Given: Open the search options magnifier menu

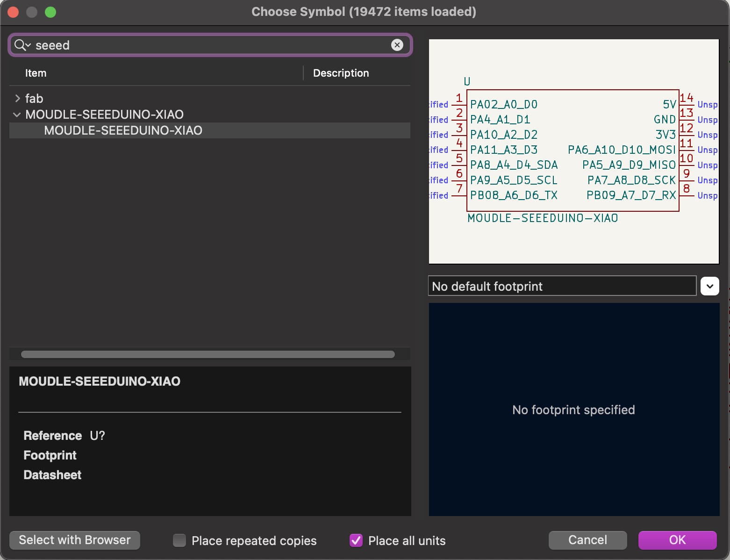Looking at the screenshot, I should click(22, 45).
